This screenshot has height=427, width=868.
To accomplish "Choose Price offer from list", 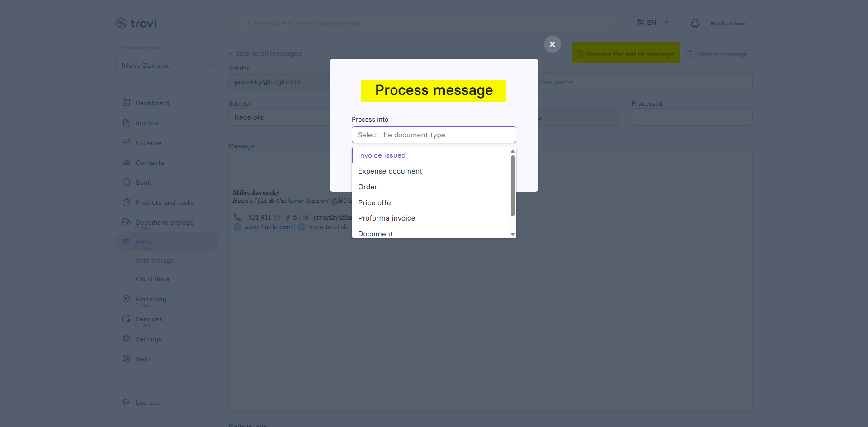I will coord(431,202).
